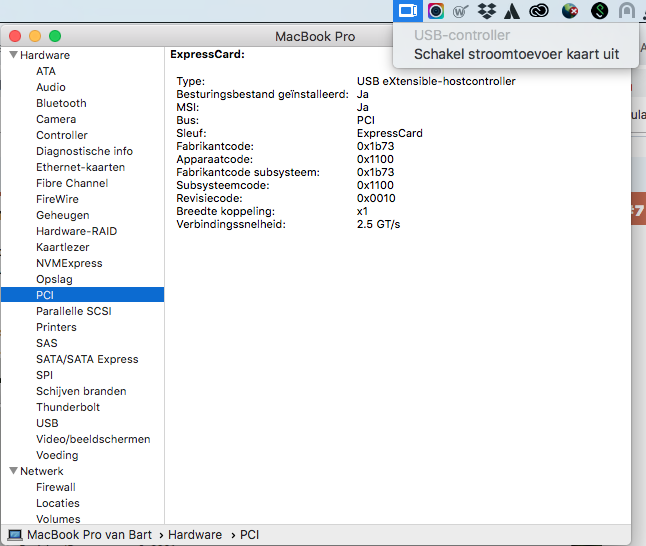Click the Netwerk section label
Viewport: 646px width, 546px height.
tap(42, 471)
